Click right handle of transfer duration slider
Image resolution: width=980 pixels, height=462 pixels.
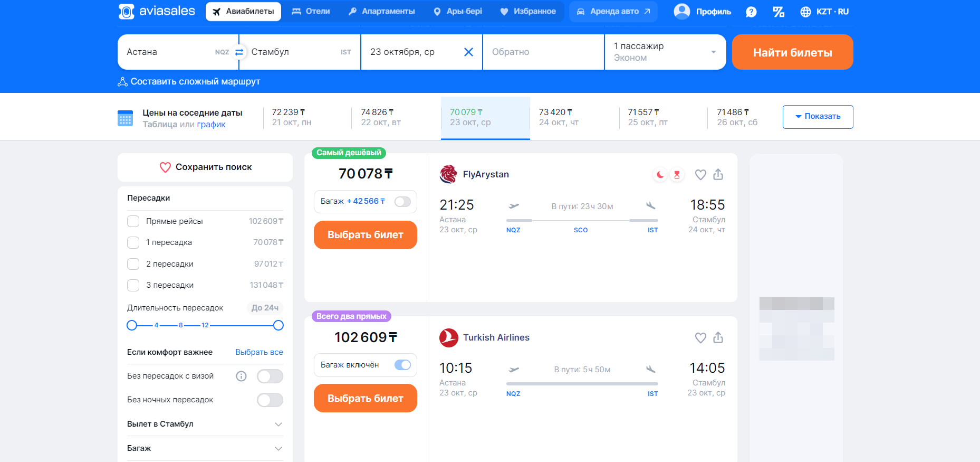[x=278, y=325]
